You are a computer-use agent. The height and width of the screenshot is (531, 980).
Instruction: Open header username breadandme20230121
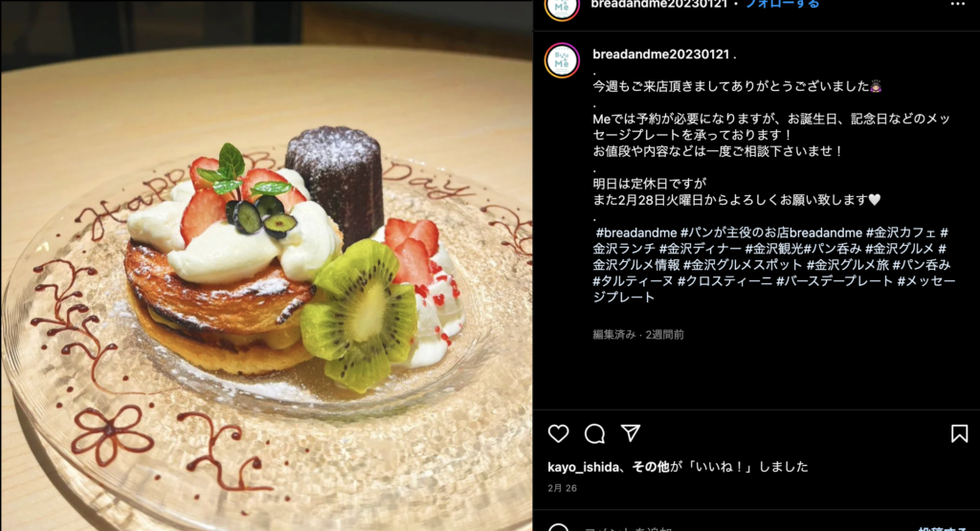tap(659, 4)
